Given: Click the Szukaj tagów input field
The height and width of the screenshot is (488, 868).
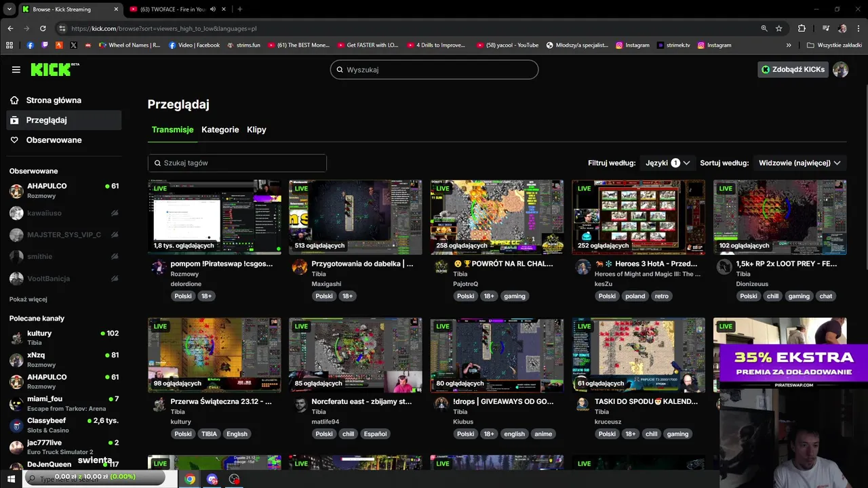Looking at the screenshot, I should coord(237,163).
